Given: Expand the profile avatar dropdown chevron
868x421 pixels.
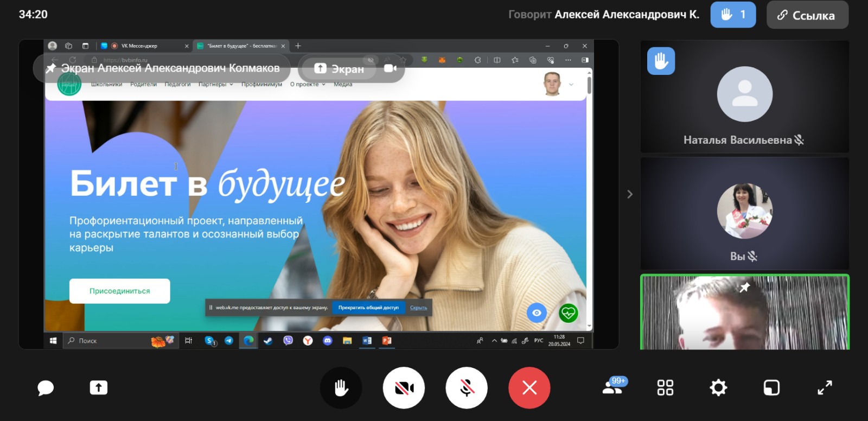Looking at the screenshot, I should [x=571, y=85].
